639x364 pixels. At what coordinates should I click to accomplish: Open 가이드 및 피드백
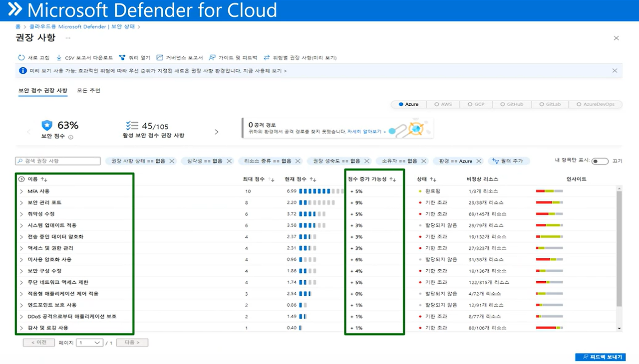[x=233, y=57]
